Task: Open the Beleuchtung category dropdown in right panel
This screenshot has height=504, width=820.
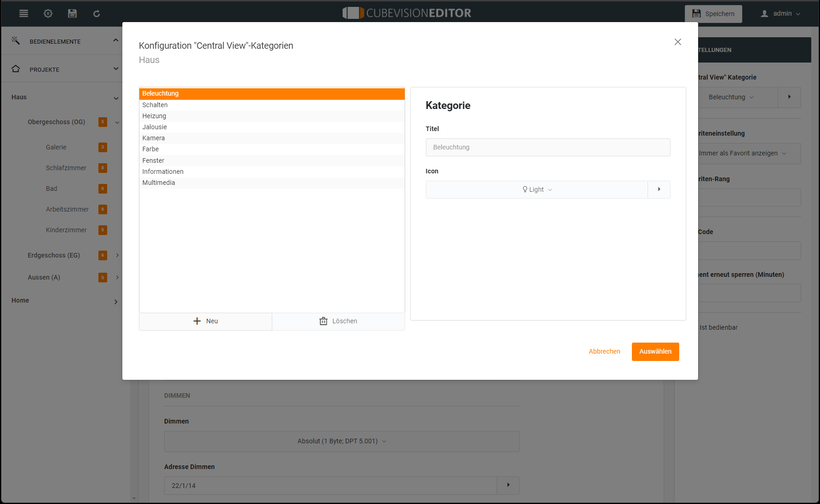Action: [738, 97]
